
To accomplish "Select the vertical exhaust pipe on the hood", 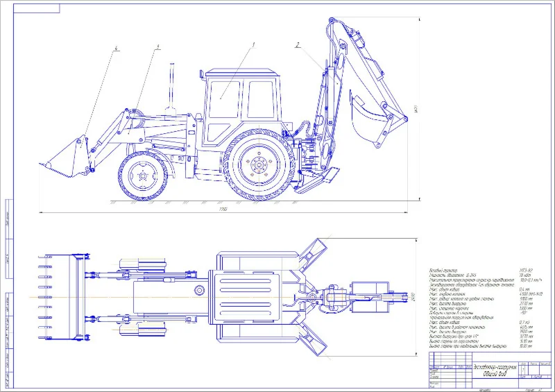I will [x=171, y=89].
